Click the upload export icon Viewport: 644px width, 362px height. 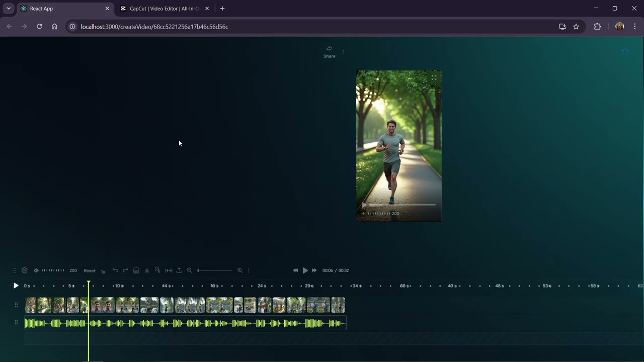(x=179, y=270)
